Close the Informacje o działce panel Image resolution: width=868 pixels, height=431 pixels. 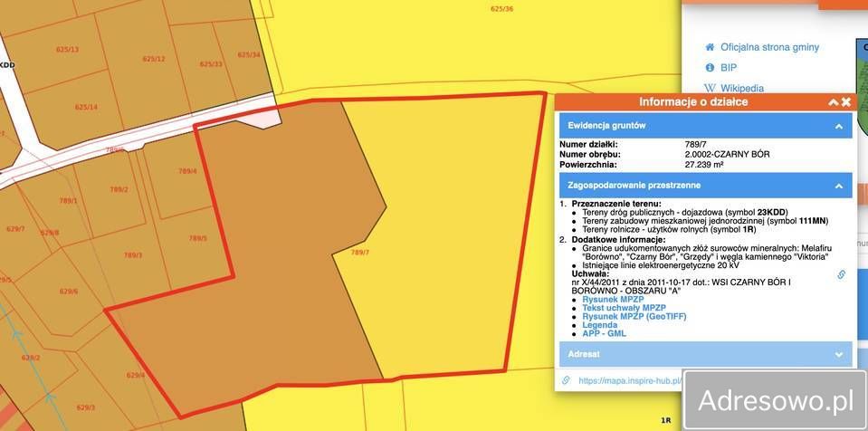846,102
